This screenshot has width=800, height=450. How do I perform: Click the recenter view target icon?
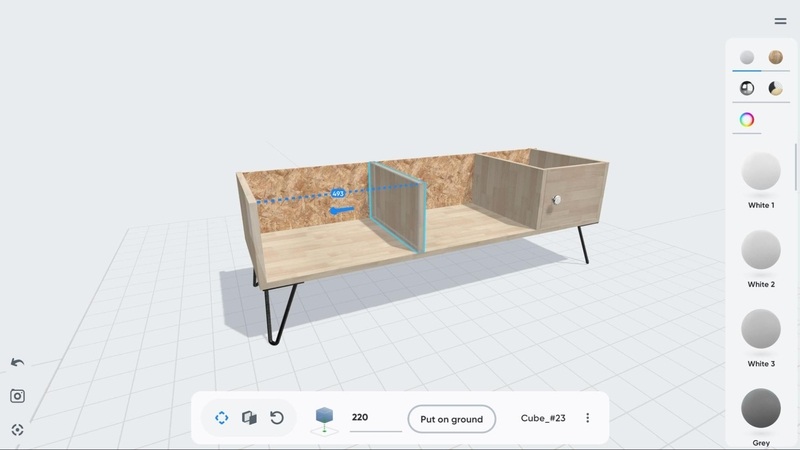coord(17,430)
